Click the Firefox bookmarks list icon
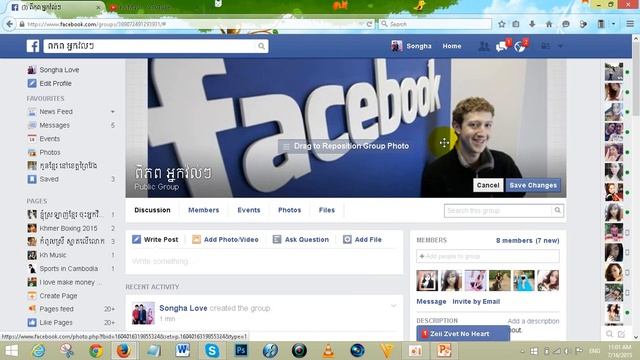The height and width of the screenshot is (360, 640). pos(516,24)
